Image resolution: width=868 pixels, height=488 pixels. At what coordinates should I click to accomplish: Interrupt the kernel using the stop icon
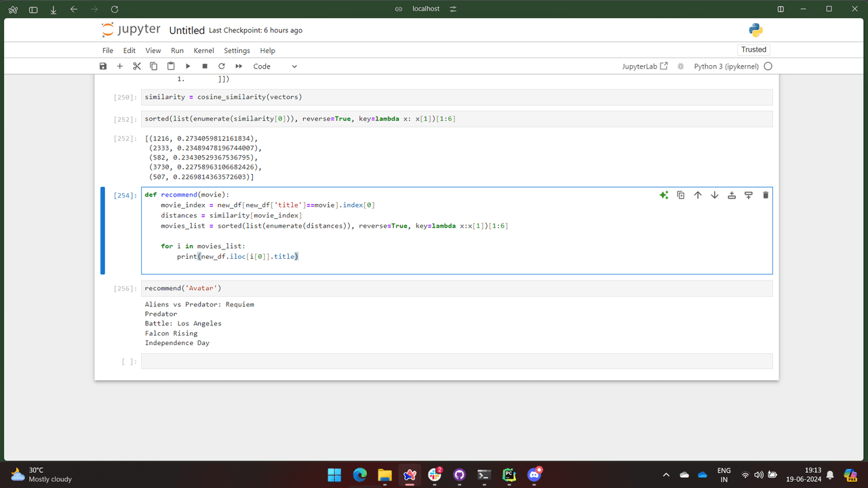pyautogui.click(x=205, y=66)
